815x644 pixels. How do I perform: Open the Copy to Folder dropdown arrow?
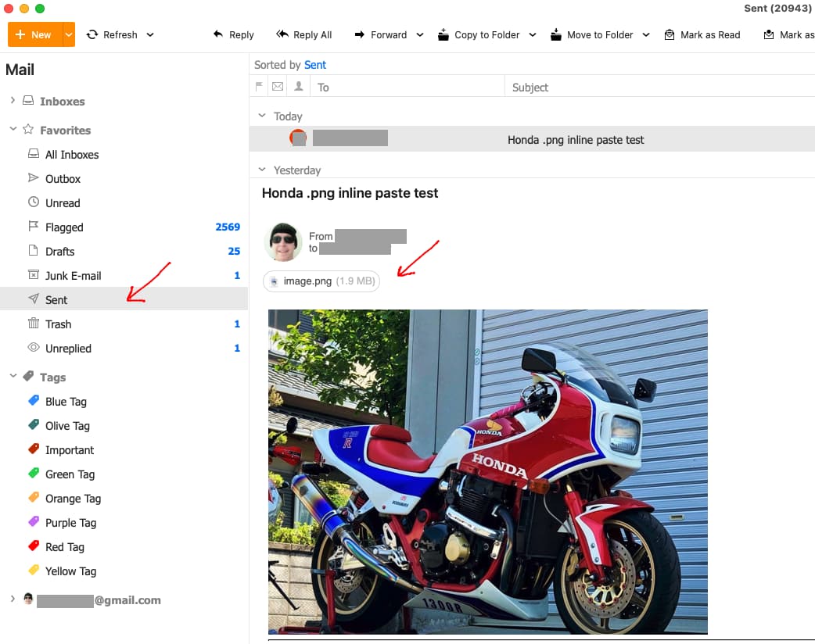coord(533,35)
